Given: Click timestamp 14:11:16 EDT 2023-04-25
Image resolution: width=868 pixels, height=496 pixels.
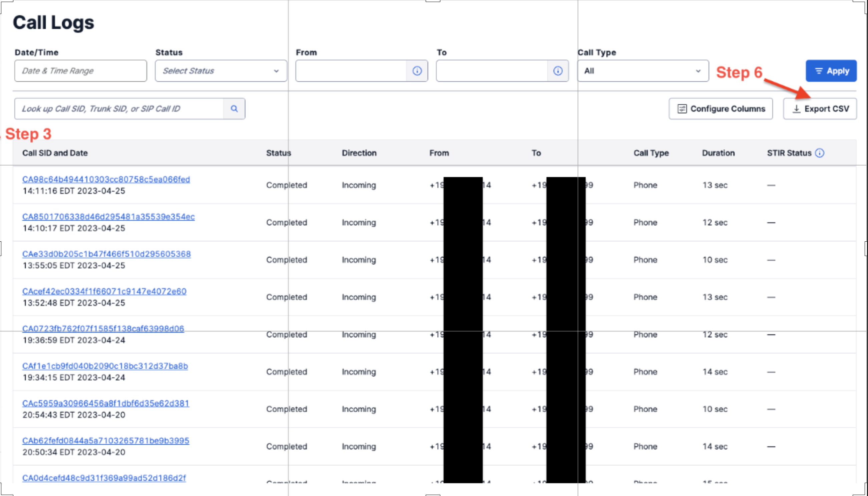Looking at the screenshot, I should click(x=74, y=191).
